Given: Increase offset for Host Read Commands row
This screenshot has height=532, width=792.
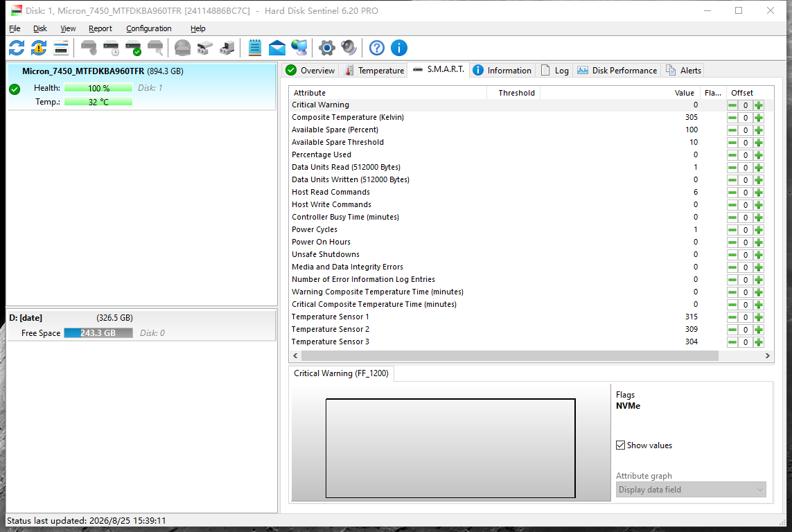Looking at the screenshot, I should click(x=759, y=193).
